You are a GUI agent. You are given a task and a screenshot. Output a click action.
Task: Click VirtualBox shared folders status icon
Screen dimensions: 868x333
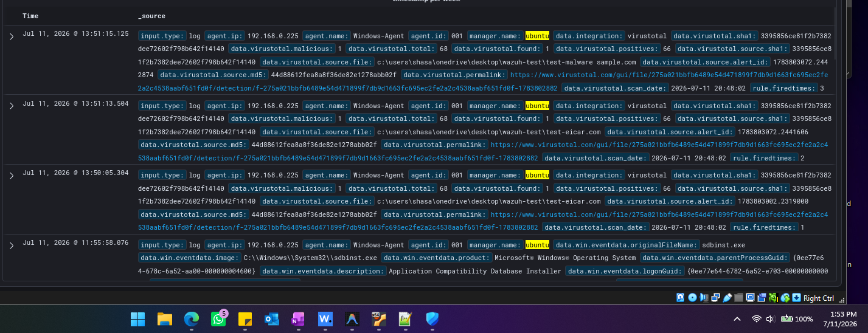[x=738, y=298]
